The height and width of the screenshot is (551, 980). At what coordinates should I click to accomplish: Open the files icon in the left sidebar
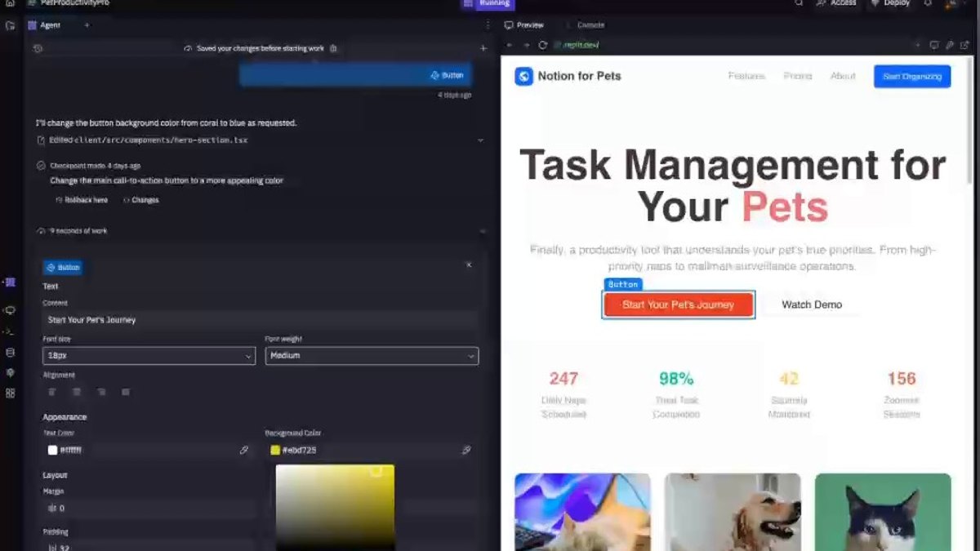(x=10, y=25)
